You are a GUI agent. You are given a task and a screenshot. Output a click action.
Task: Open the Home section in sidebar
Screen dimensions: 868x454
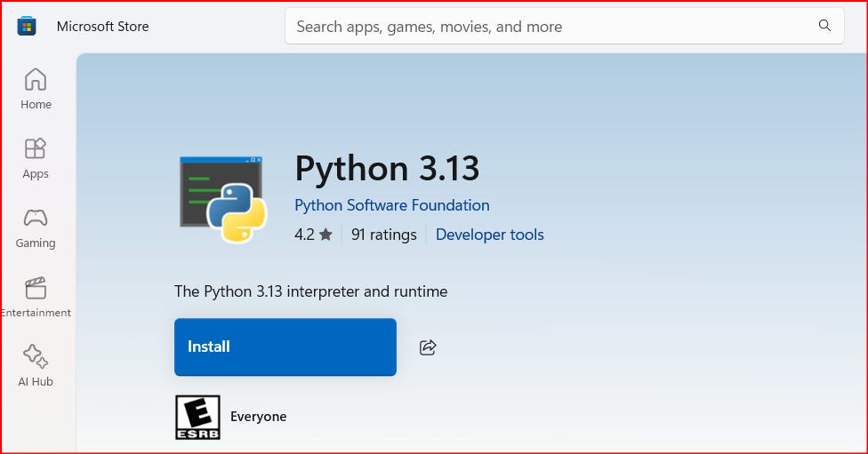tap(36, 89)
